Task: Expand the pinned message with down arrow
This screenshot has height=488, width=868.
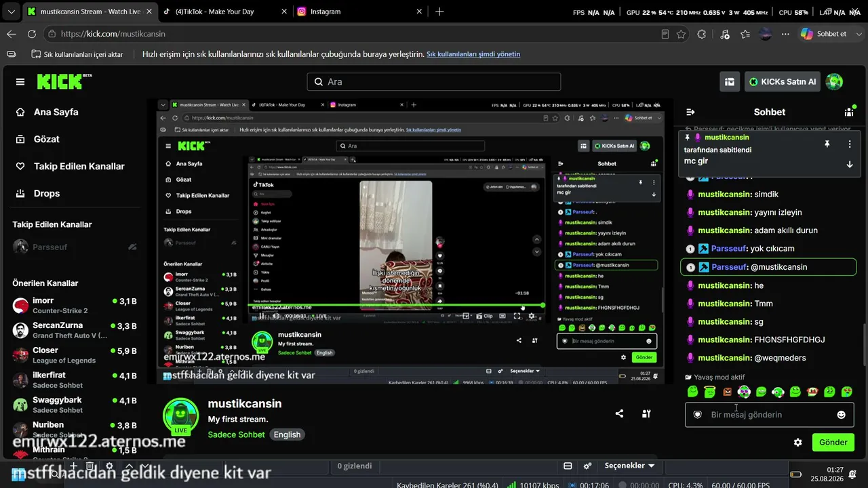Action: coord(850,164)
